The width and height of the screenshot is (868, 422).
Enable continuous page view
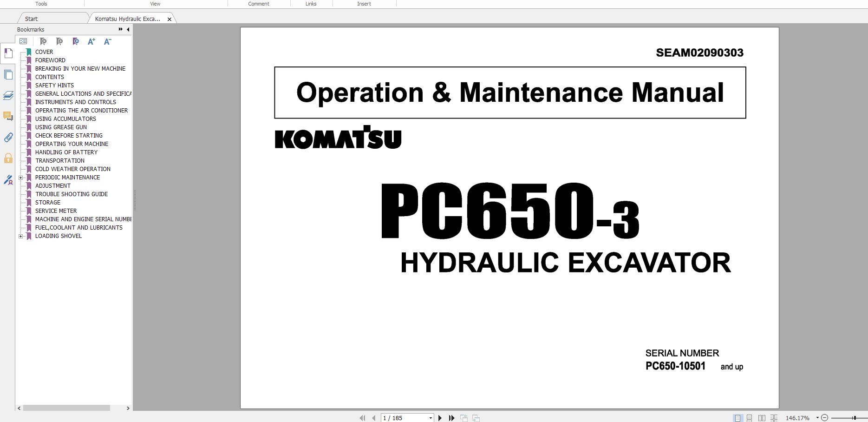coord(750,418)
